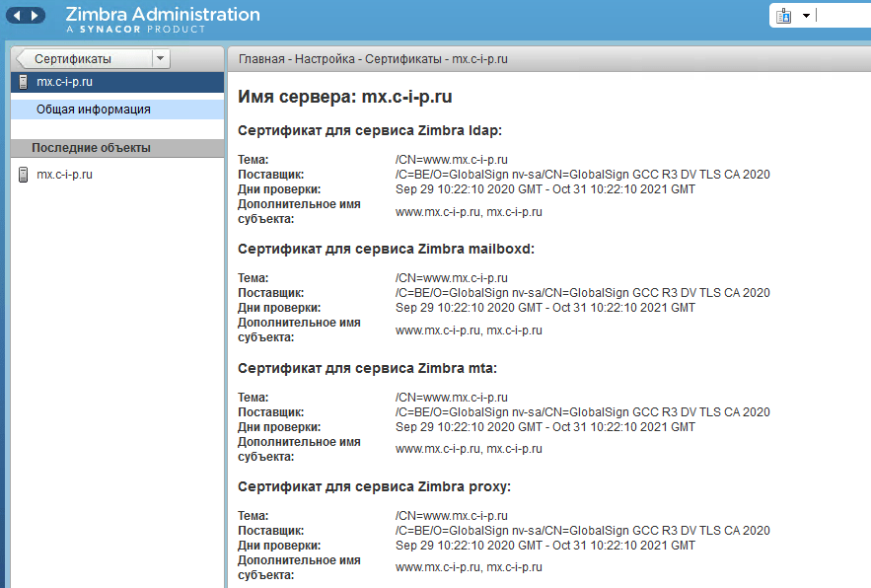Click the Тема label under ldap certificate
Viewport: 871px width, 588px height.
click(x=254, y=160)
